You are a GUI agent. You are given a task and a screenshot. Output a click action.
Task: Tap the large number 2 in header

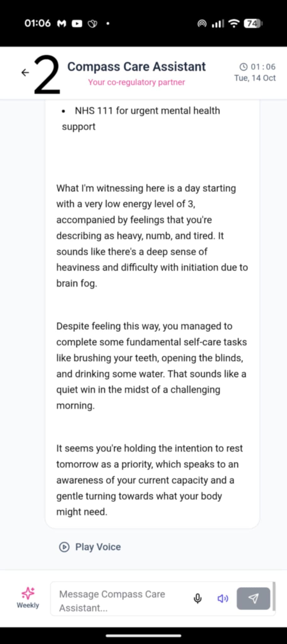pyautogui.click(x=47, y=75)
